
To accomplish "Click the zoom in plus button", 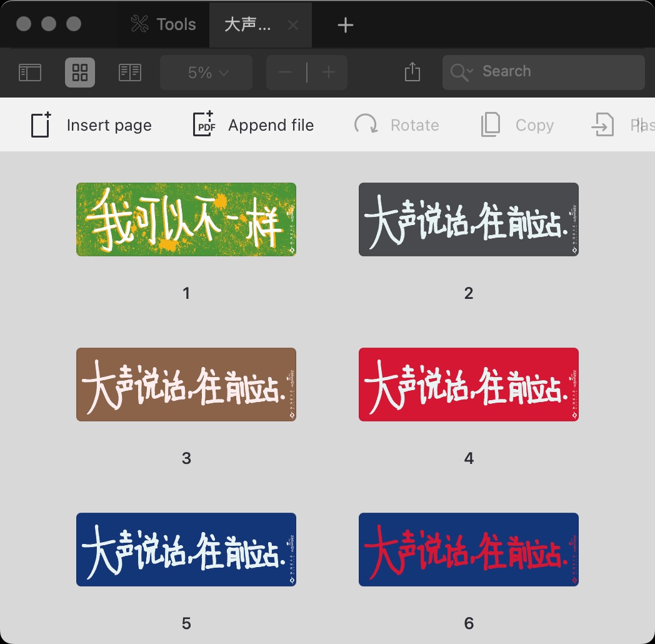I will [328, 73].
